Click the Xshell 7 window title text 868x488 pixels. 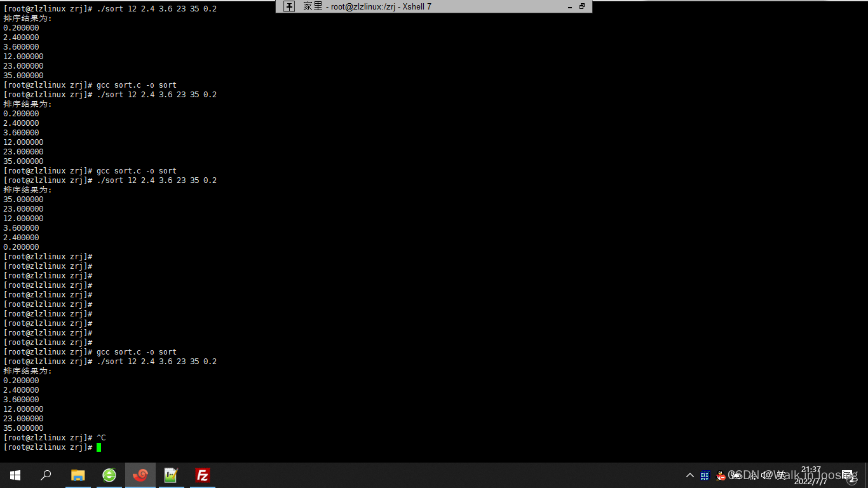pos(367,6)
